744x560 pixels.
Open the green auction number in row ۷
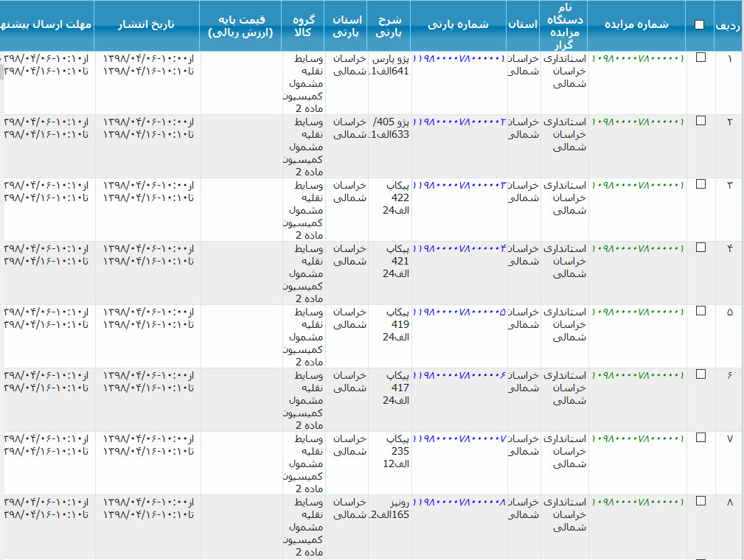coord(637,439)
